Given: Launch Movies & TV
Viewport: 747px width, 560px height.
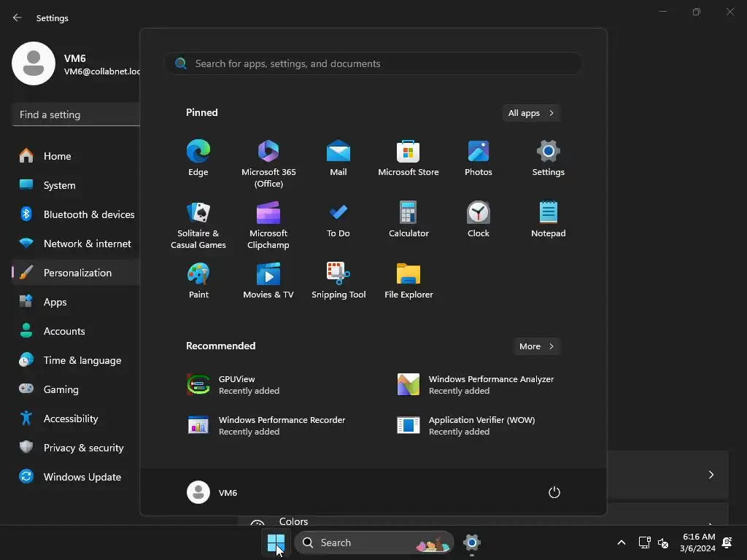Looking at the screenshot, I should click(x=268, y=281).
